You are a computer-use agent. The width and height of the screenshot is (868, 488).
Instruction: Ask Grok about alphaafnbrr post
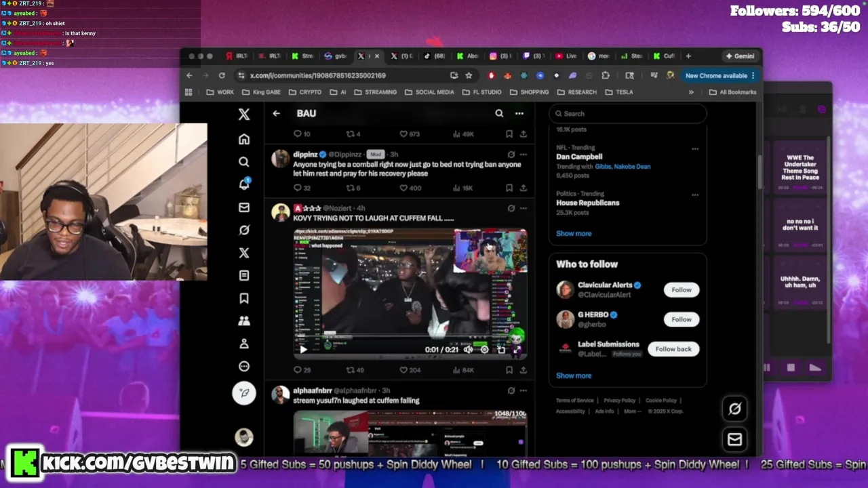[511, 390]
